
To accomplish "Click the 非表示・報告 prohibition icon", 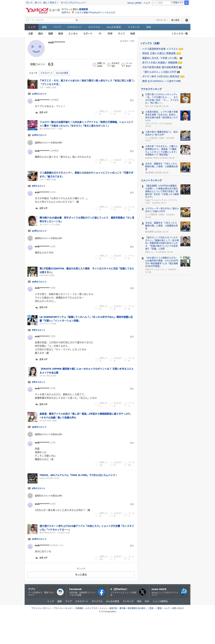I will (x=121, y=41).
